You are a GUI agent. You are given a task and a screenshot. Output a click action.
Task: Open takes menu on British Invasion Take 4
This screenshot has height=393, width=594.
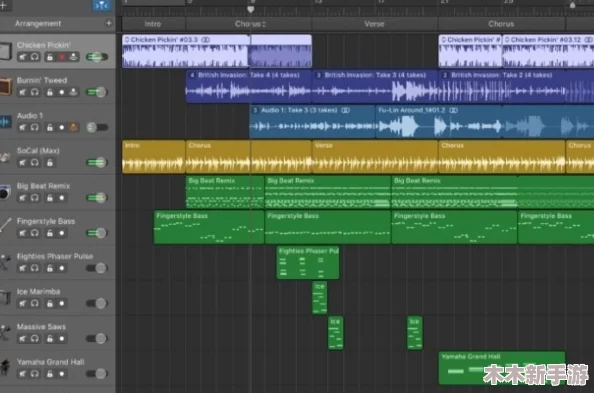coord(192,75)
